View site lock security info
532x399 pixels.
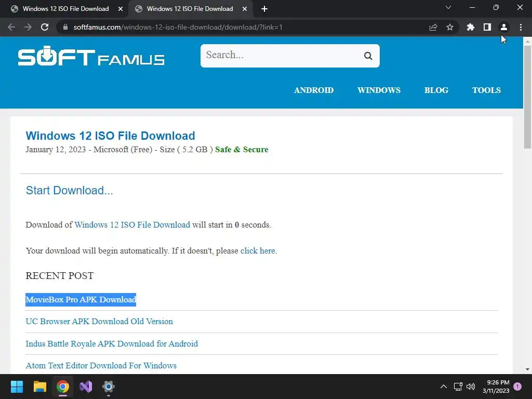65,27
